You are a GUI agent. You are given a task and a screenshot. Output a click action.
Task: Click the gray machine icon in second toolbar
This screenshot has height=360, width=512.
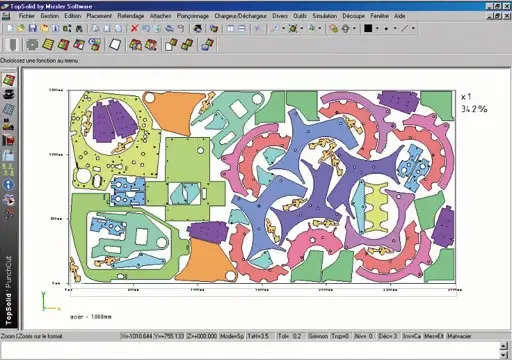tap(12, 44)
